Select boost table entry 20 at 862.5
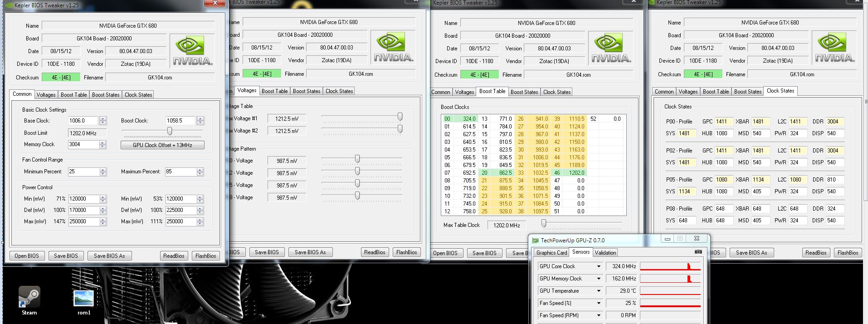 click(x=497, y=173)
